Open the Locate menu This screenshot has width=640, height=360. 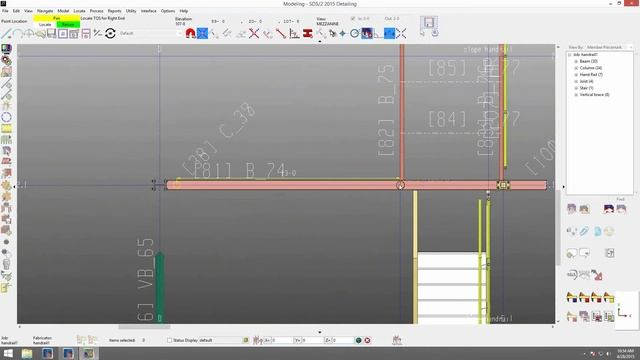(x=79, y=11)
